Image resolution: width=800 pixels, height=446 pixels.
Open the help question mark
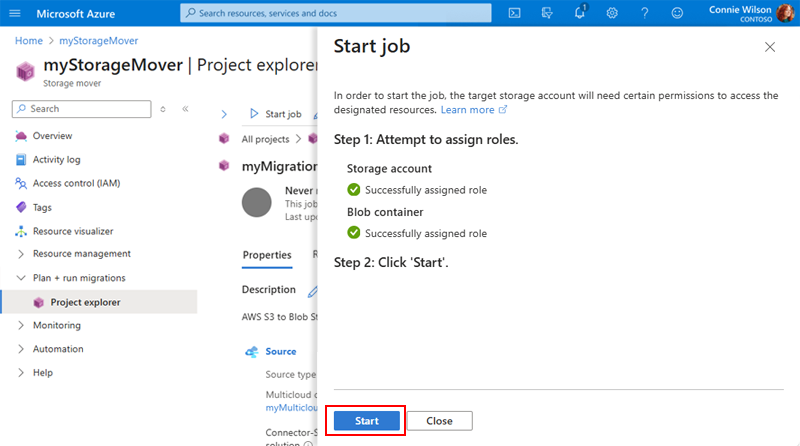pos(645,13)
